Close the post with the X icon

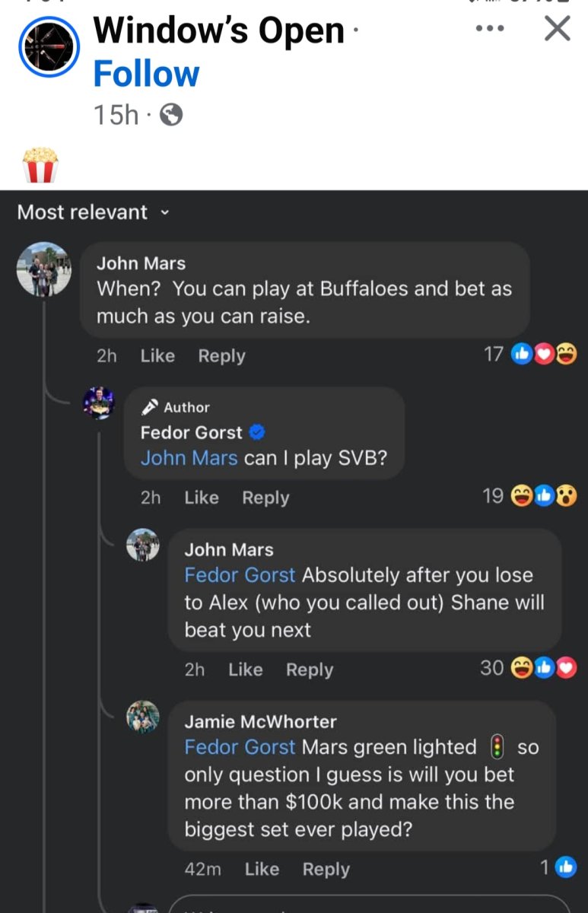tap(558, 29)
